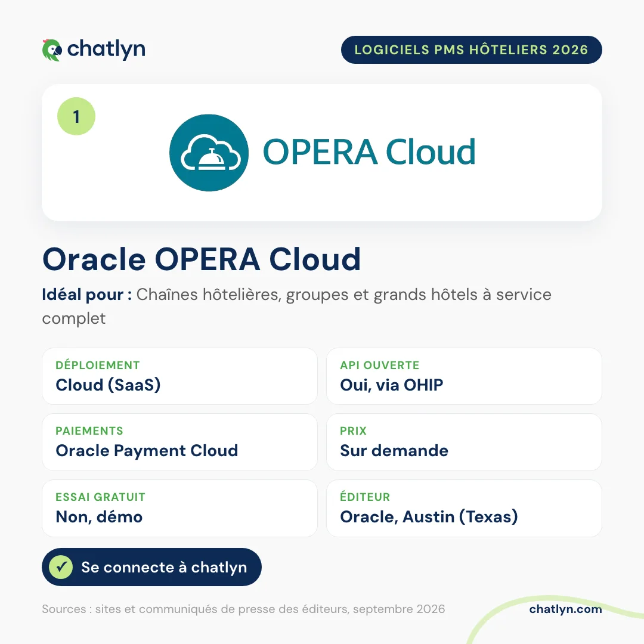
Task: Click the ÉDITEUR label
Action: coord(365,497)
